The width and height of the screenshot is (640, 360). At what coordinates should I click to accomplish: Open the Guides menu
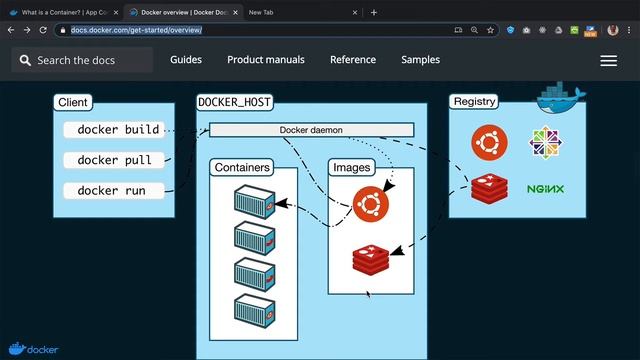coord(186,60)
